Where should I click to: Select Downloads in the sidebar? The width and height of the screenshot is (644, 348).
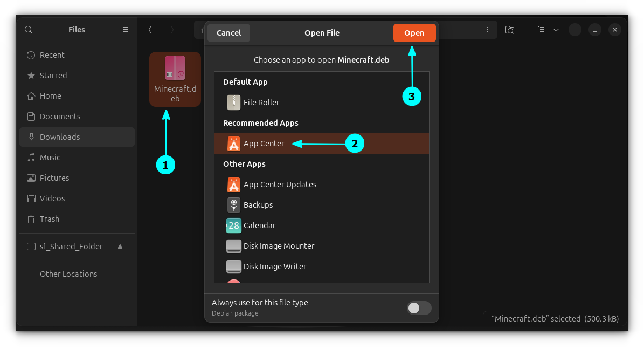tap(77, 137)
